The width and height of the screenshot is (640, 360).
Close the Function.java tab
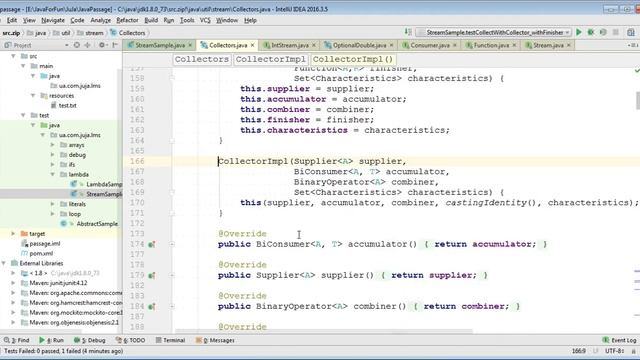click(x=514, y=45)
